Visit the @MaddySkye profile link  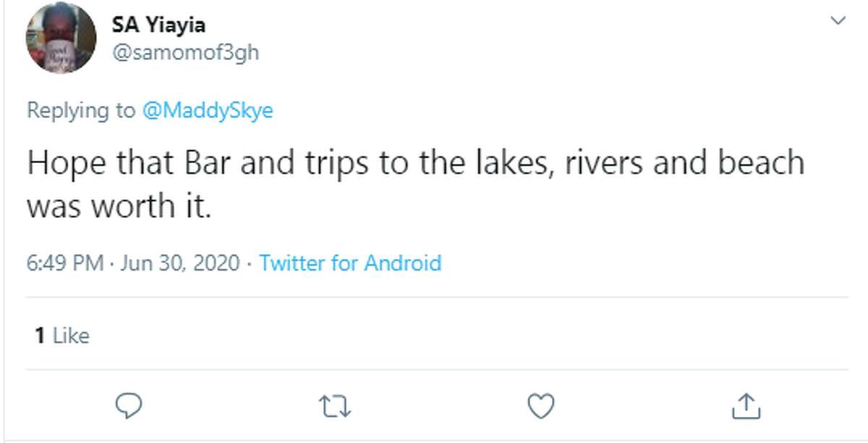click(208, 111)
